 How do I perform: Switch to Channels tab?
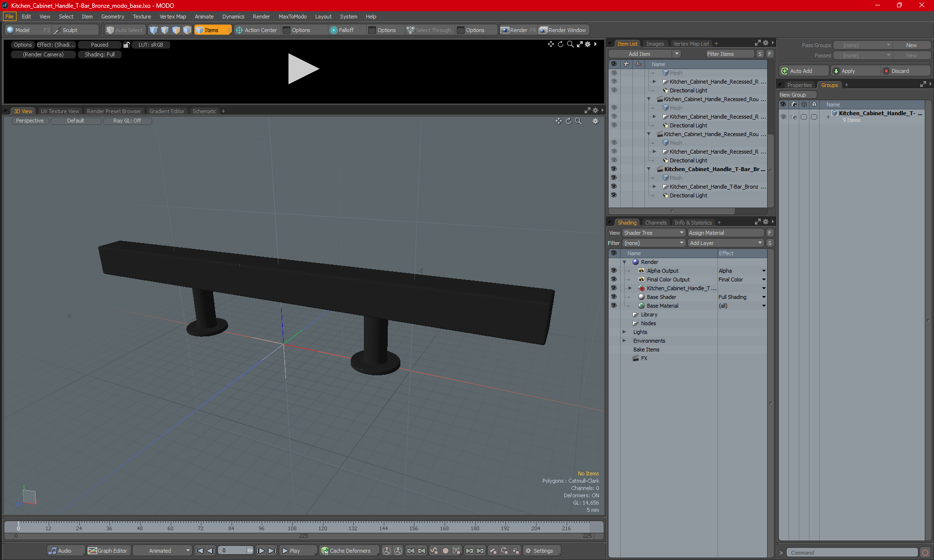[x=656, y=223]
